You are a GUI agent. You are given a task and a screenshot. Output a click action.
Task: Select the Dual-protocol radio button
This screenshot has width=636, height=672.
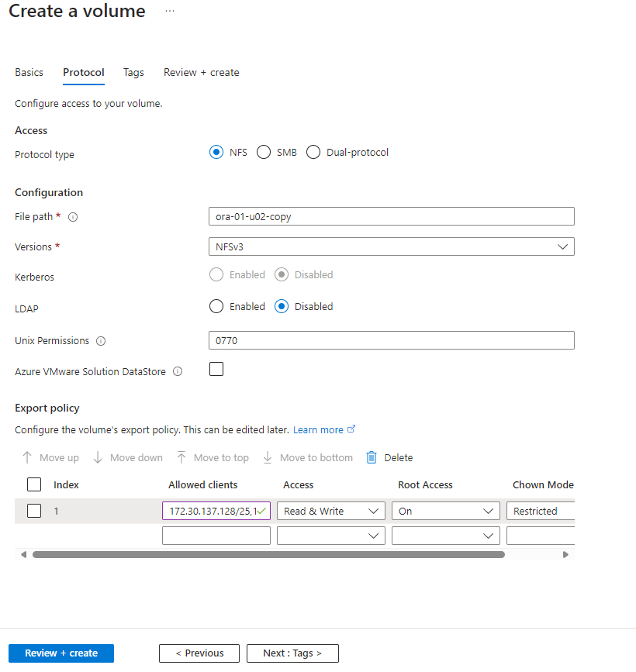313,153
